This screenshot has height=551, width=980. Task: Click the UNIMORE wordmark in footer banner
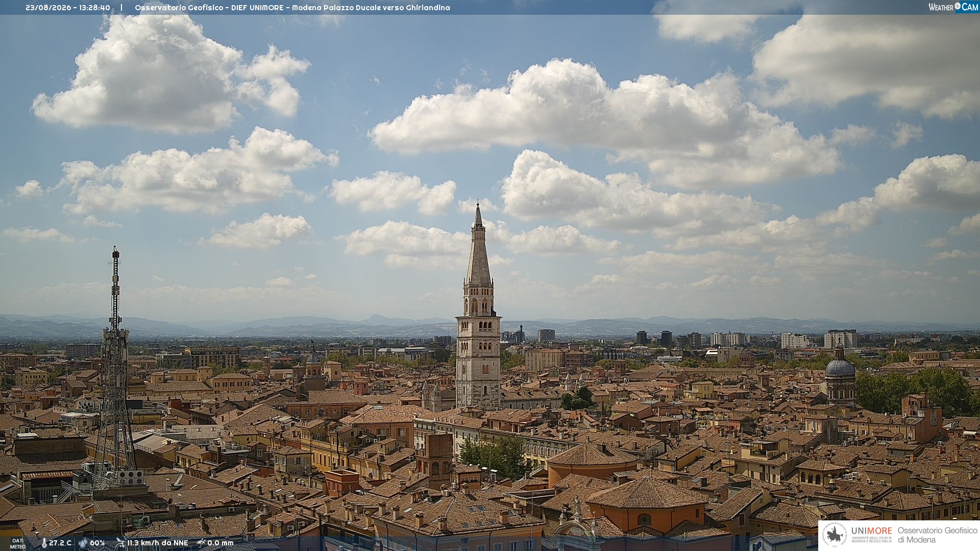click(x=872, y=531)
